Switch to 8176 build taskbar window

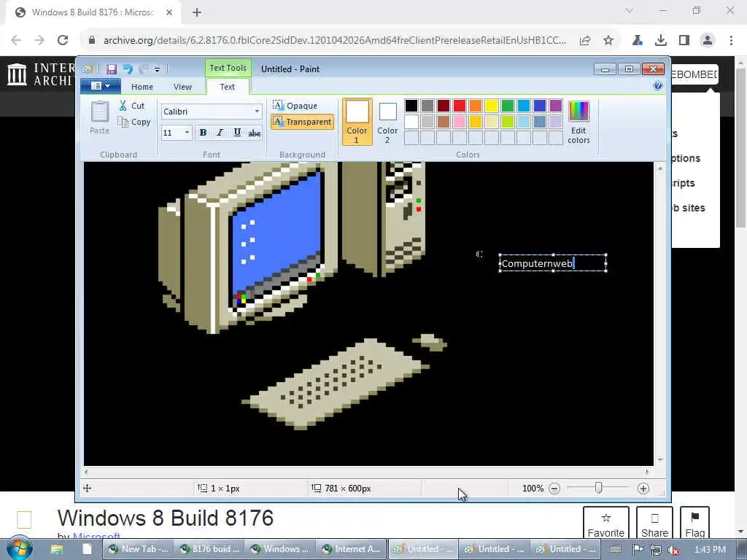[x=209, y=549]
